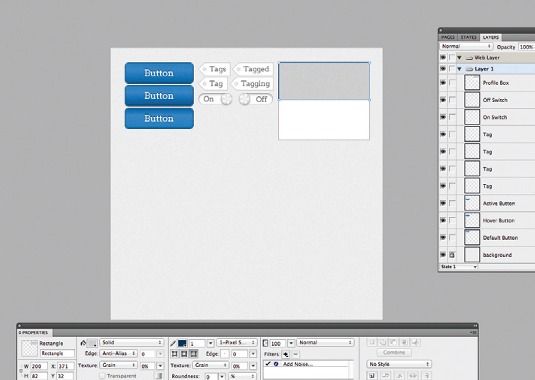Click the info icon beside Add Noise
Screen dimensions: 535x380
(276, 364)
